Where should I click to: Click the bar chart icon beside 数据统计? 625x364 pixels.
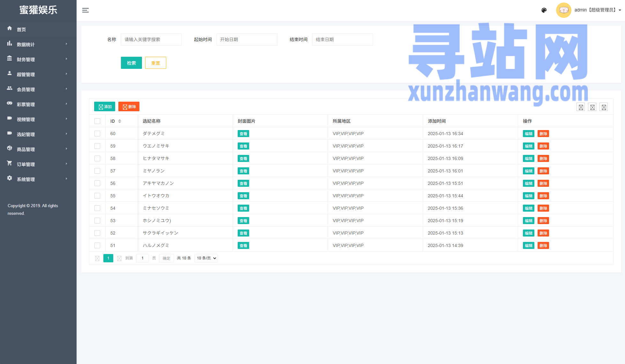tap(10, 43)
